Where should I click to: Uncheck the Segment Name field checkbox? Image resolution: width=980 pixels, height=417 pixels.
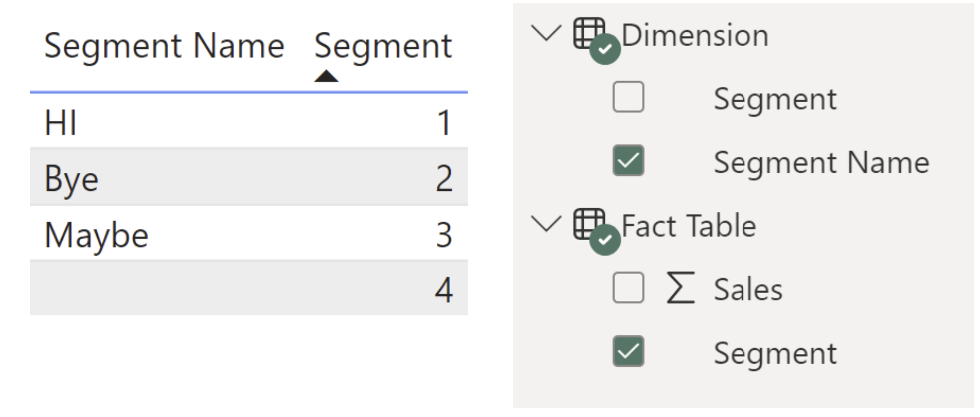(x=628, y=161)
